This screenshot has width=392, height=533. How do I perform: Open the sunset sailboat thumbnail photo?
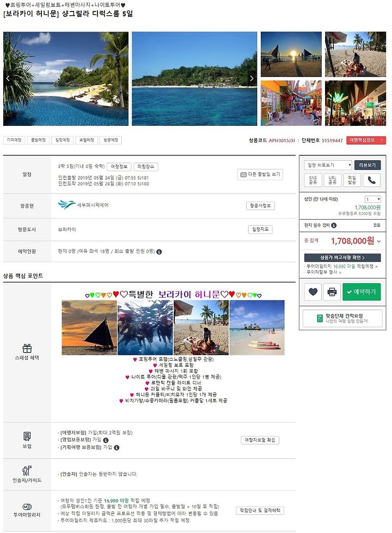(x=291, y=54)
